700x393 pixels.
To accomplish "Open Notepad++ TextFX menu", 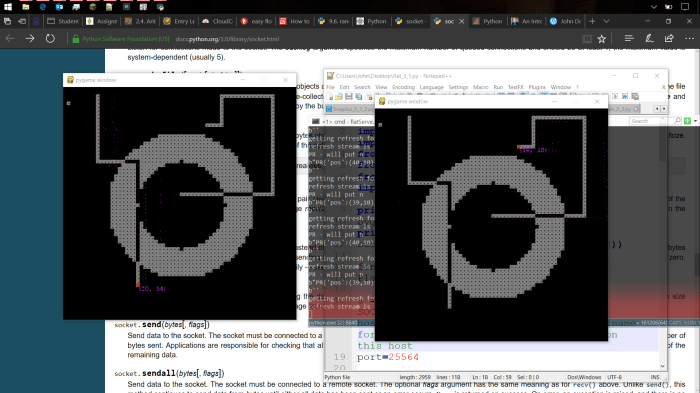I will pyautogui.click(x=516, y=87).
